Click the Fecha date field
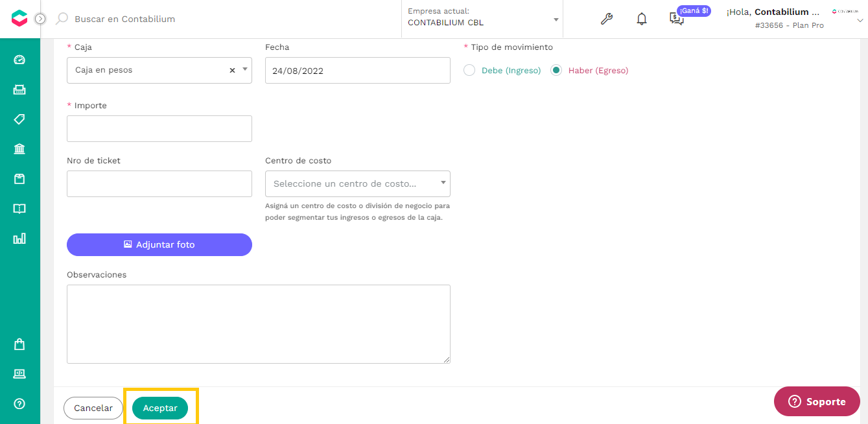 coord(357,70)
